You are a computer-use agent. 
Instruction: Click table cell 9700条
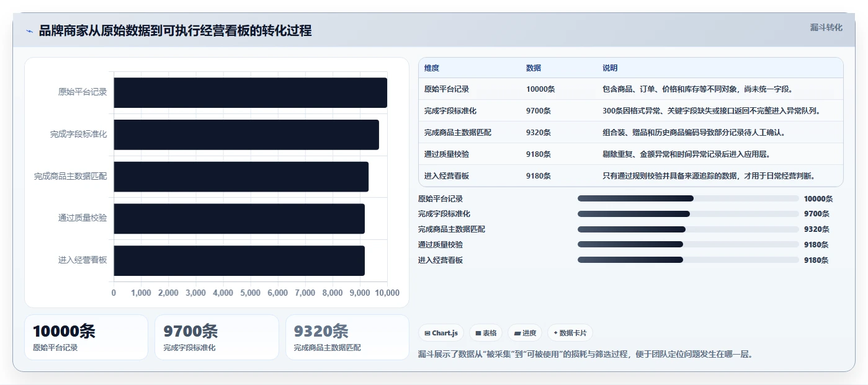[x=539, y=111]
